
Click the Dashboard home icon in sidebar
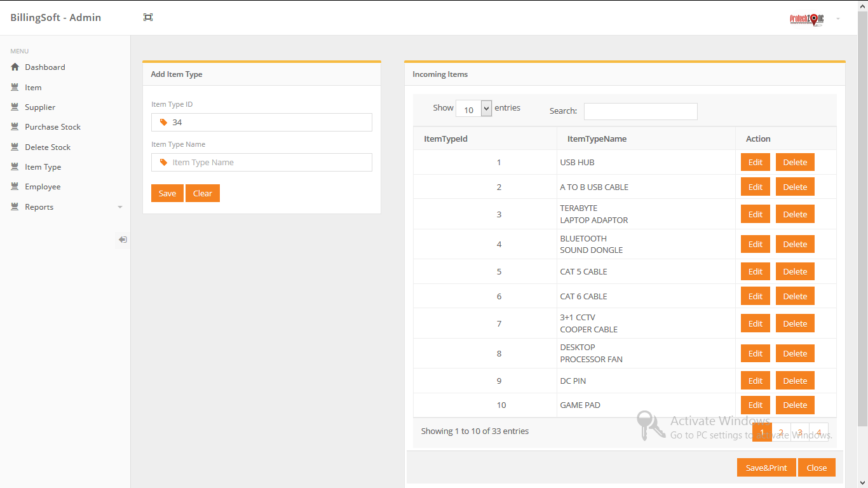coord(15,67)
